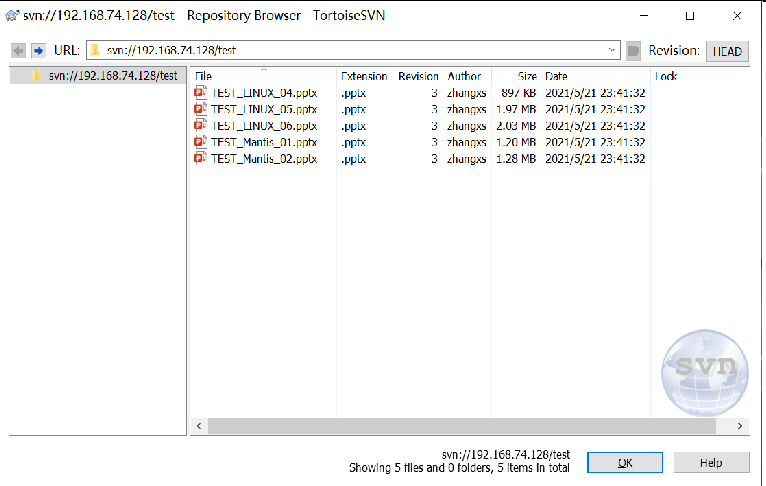Screen dimensions: 766x486
Task: Click the URL address input field
Action: [353, 50]
